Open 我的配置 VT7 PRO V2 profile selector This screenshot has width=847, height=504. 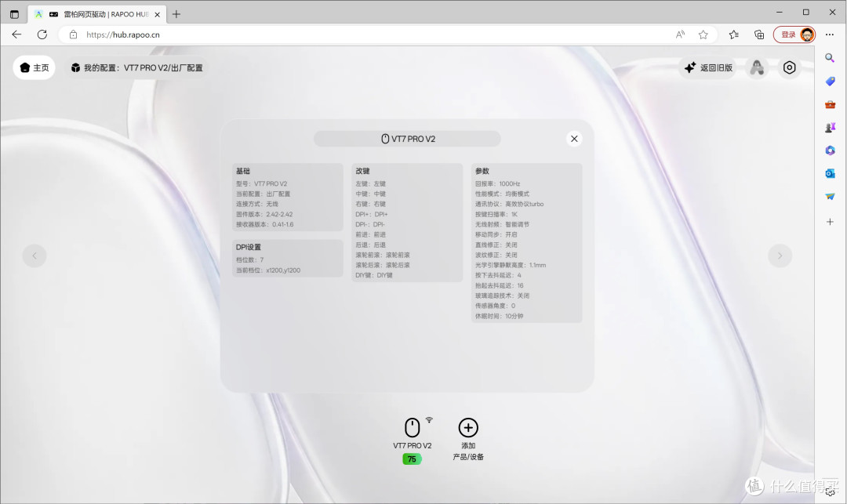coord(137,67)
